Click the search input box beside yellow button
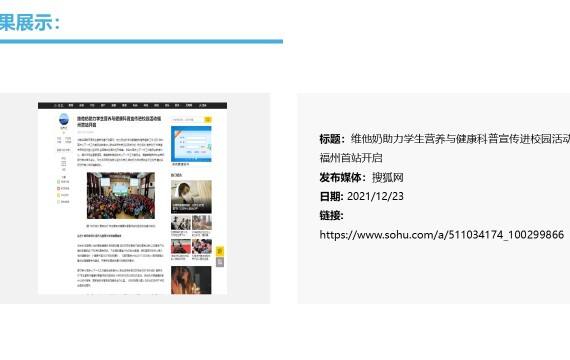570x360 pixels. click(x=188, y=119)
